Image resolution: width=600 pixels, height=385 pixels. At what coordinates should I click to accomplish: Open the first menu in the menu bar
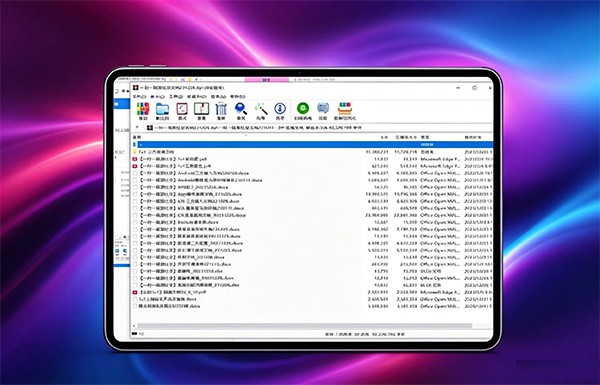[139, 97]
